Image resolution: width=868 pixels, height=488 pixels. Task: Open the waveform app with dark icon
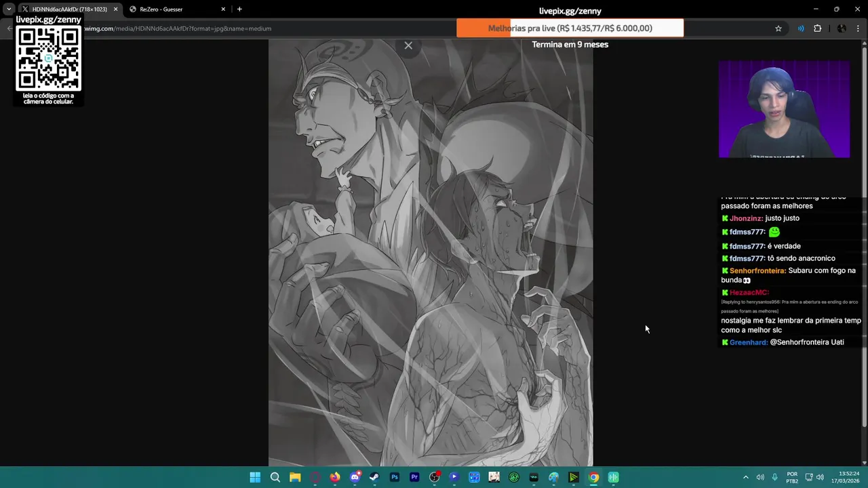tap(534, 477)
